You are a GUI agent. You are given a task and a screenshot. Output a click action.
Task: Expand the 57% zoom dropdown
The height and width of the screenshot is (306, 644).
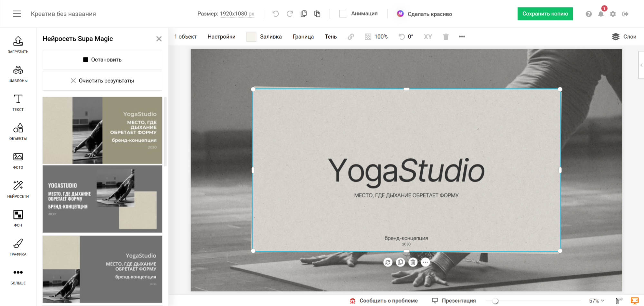596,301
